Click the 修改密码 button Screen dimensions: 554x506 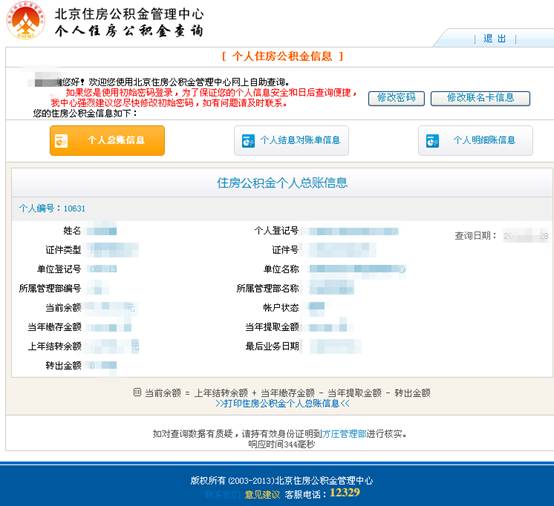(396, 98)
